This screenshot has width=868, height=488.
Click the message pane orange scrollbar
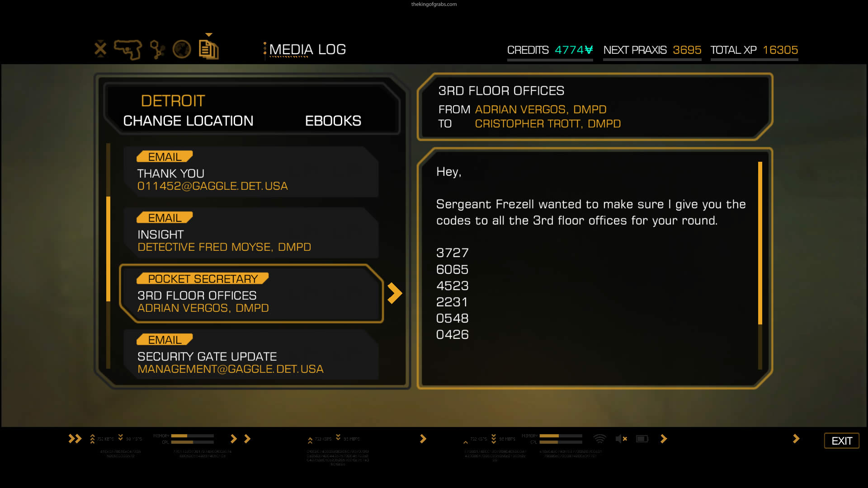pyautogui.click(x=760, y=243)
